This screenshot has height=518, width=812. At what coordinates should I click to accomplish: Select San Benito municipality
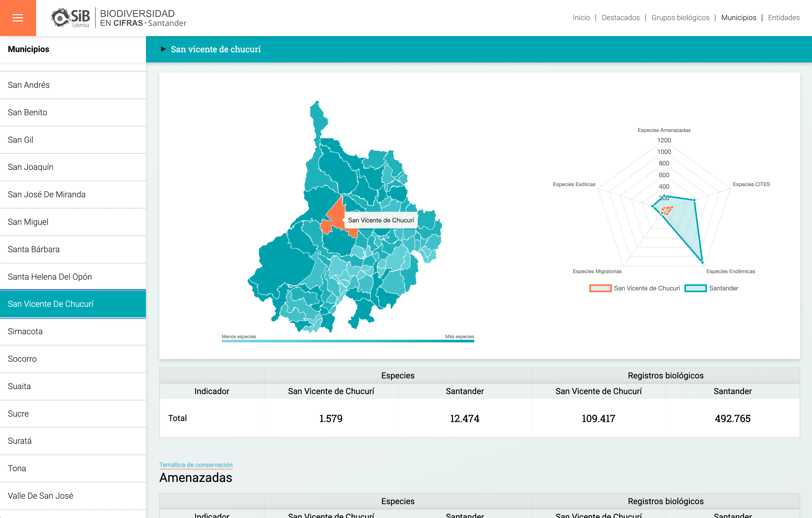[x=73, y=112]
